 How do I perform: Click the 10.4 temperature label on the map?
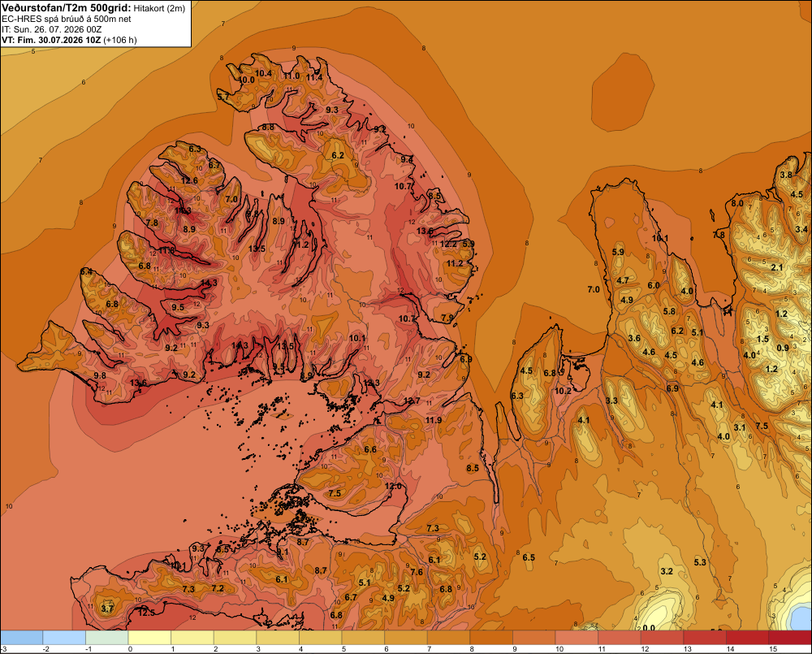pyautogui.click(x=263, y=74)
